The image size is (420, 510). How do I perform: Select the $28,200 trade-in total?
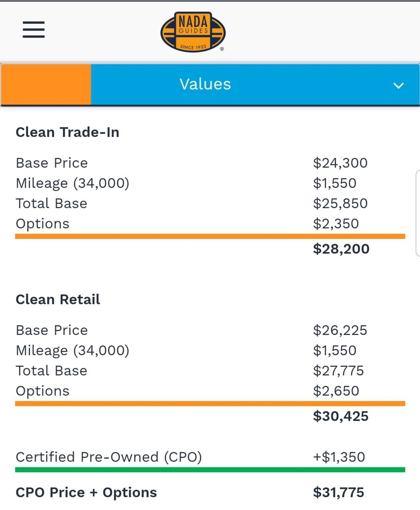tap(341, 249)
